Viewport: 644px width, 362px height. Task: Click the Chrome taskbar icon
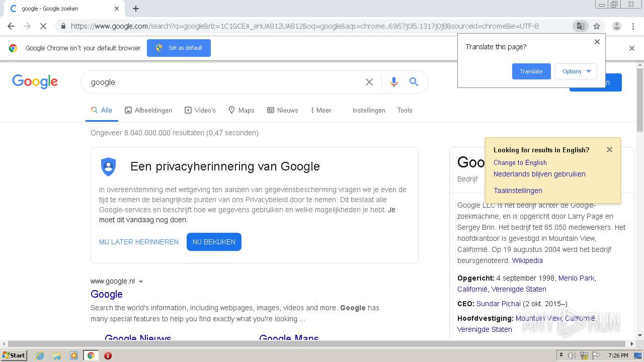point(91,355)
